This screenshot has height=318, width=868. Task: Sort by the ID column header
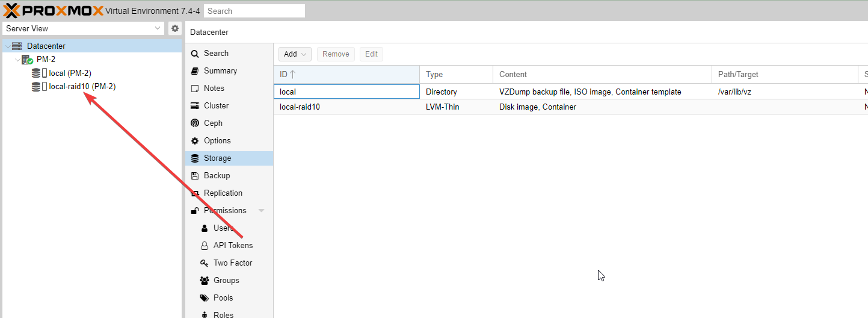pos(346,74)
